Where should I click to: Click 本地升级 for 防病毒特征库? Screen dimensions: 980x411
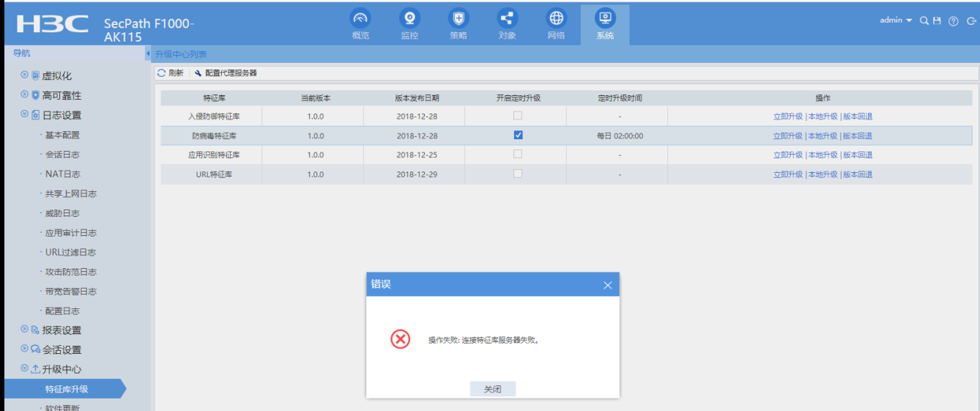tap(823, 136)
